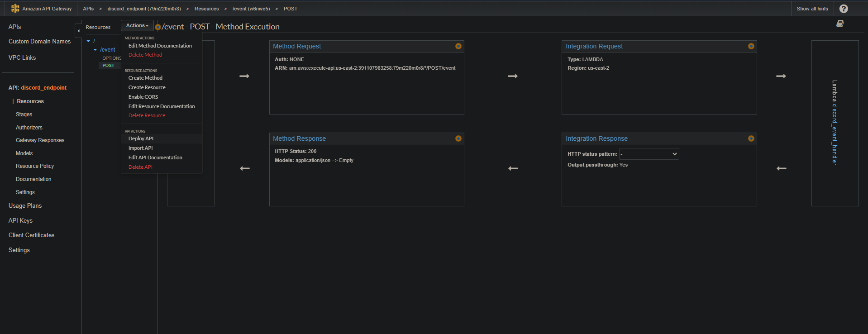Open the Method Request settings link
Viewport: 868px width, 334px height.
point(297,46)
